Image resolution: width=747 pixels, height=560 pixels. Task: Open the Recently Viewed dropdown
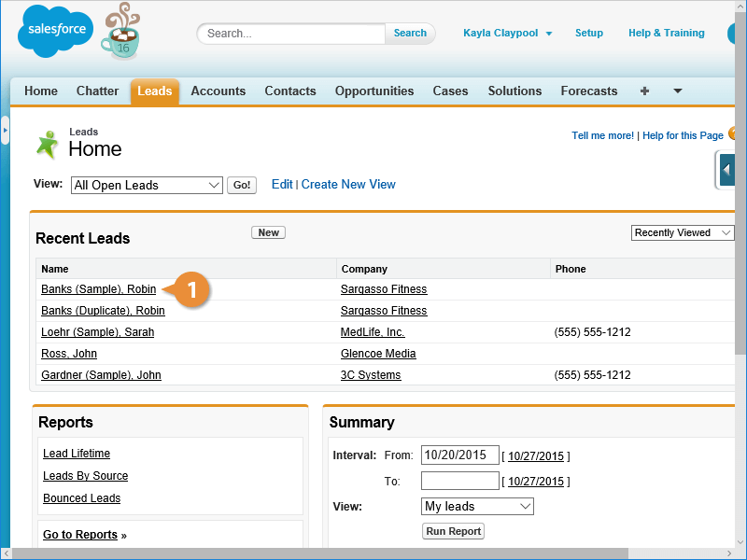pyautogui.click(x=683, y=232)
